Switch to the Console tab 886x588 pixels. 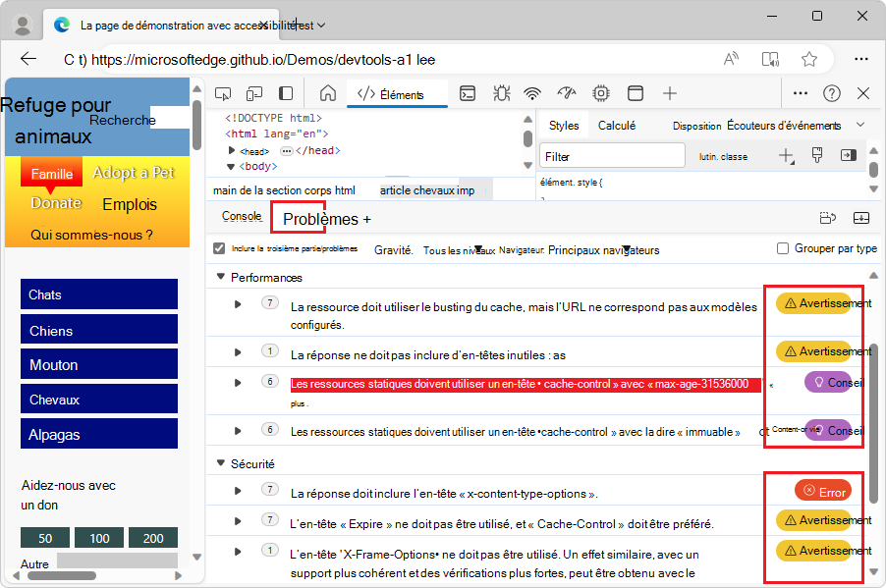[242, 217]
